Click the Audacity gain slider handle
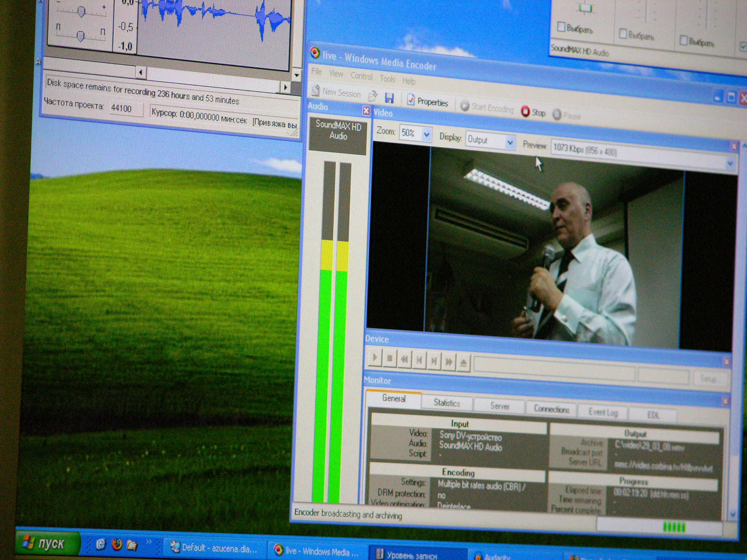This screenshot has width=747, height=560. tap(81, 12)
